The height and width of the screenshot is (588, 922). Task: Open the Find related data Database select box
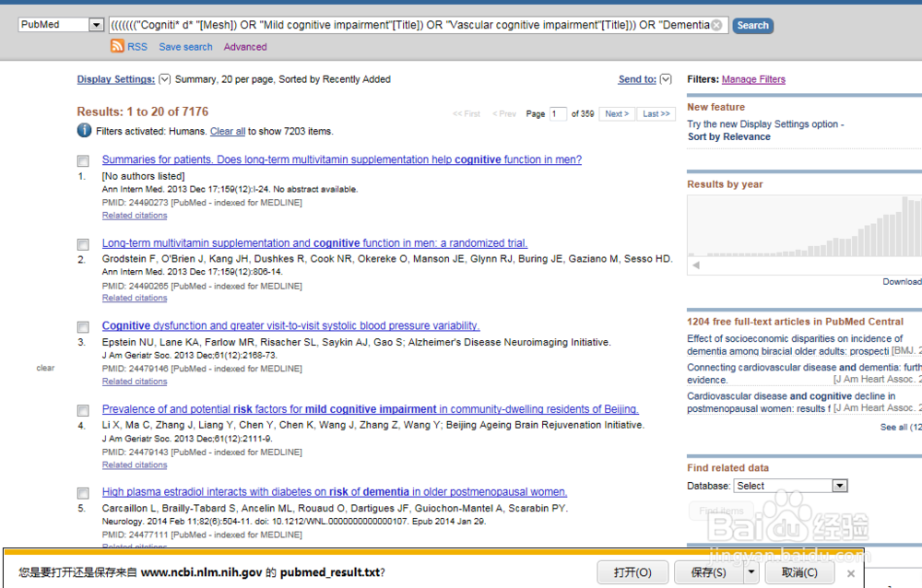[x=790, y=486]
